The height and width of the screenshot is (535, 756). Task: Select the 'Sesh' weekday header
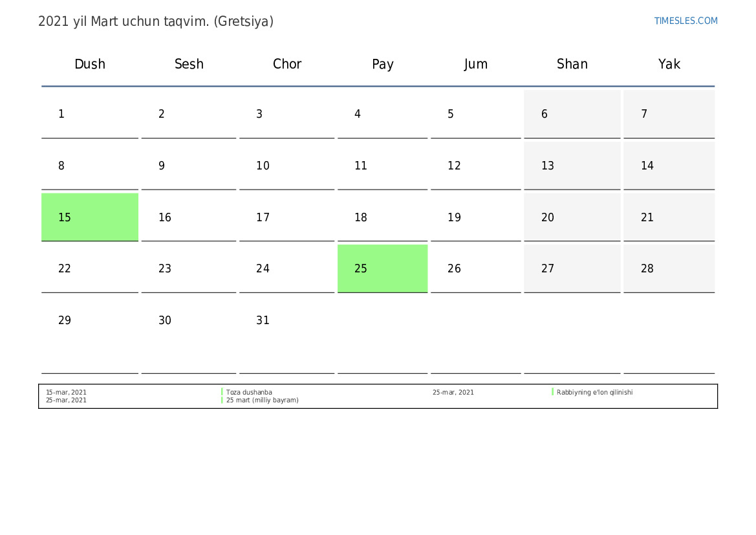(189, 64)
